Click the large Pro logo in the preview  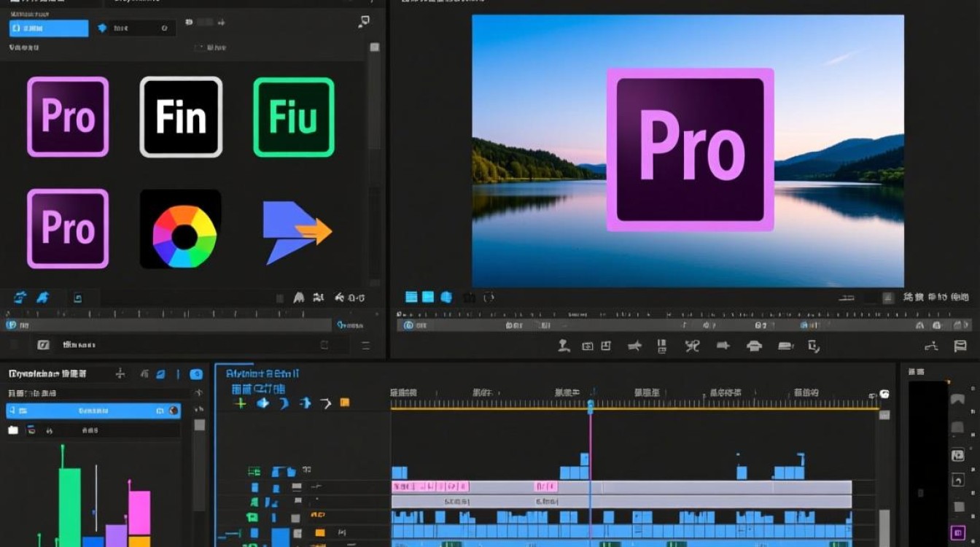[x=690, y=150]
